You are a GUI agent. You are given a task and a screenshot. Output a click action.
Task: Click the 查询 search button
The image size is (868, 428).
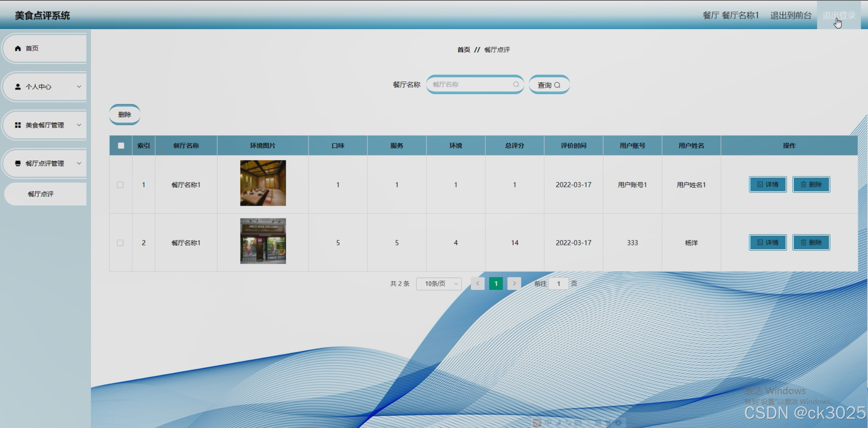(549, 85)
